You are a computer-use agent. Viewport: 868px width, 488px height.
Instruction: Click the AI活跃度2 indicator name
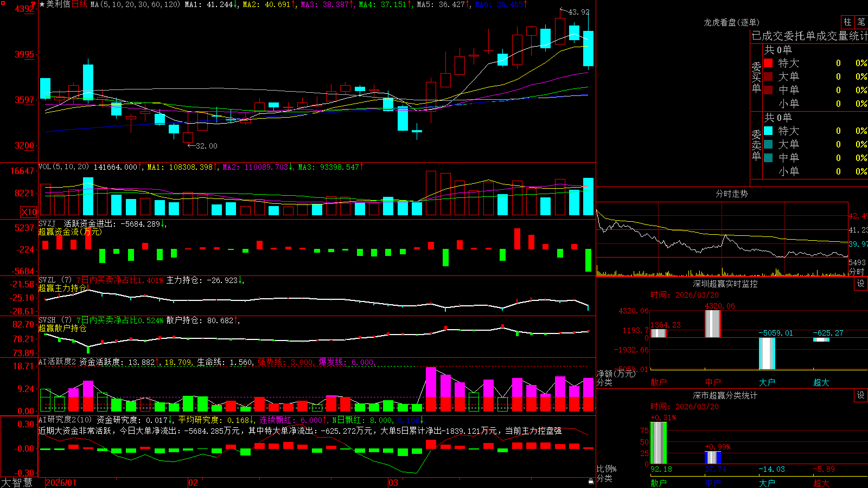coord(57,362)
